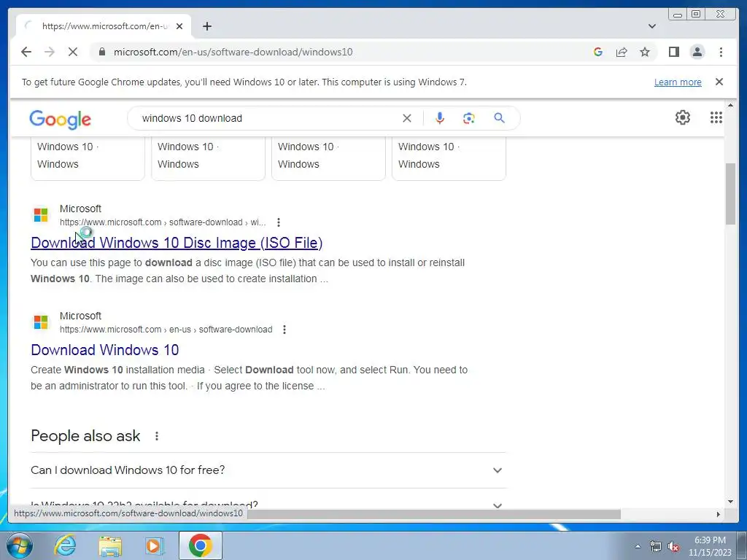This screenshot has height=560, width=747.
Task: Close the microsoft.com browser tab
Action: tap(179, 26)
